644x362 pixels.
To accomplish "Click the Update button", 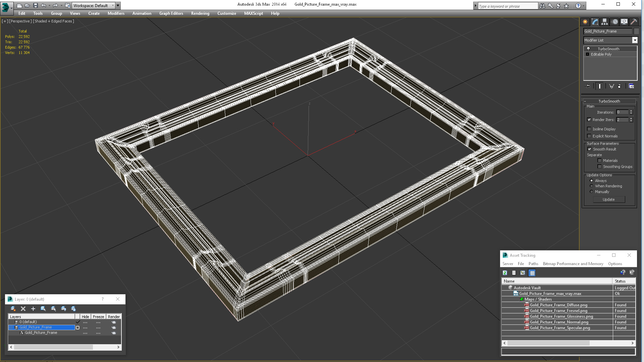I will 608,199.
